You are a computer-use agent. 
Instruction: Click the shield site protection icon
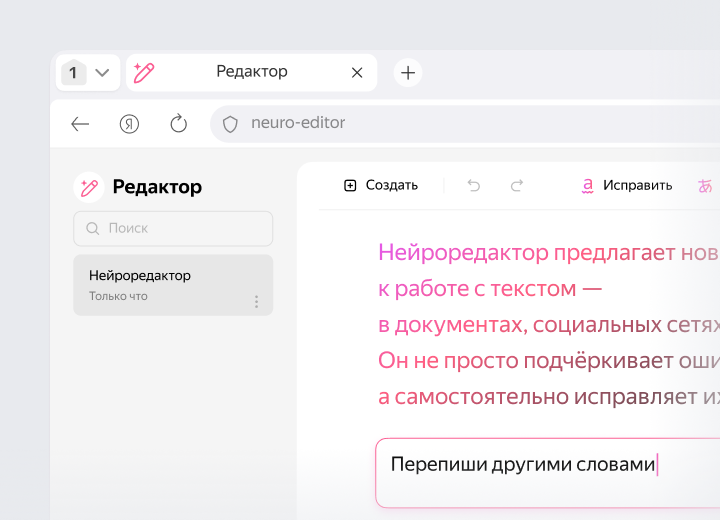[x=230, y=124]
